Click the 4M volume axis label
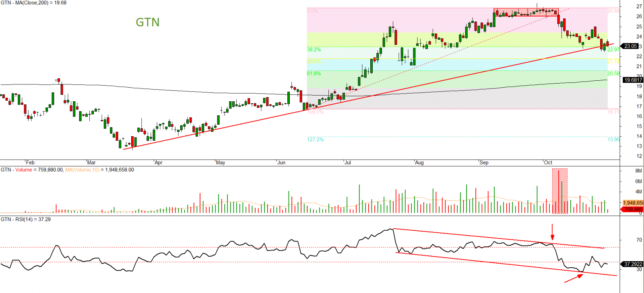Viewport: 644px width, 293px height. tap(638, 192)
